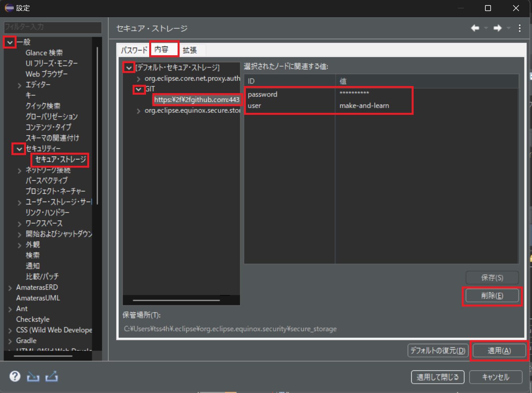
Task: Click the ID column header
Action: [290, 81]
